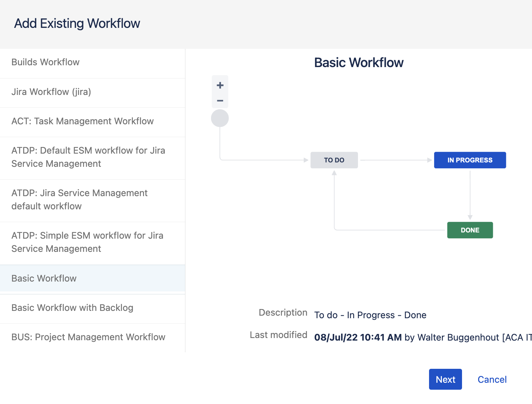
Task: Click the Basic Workflow preview title
Action: tap(359, 62)
